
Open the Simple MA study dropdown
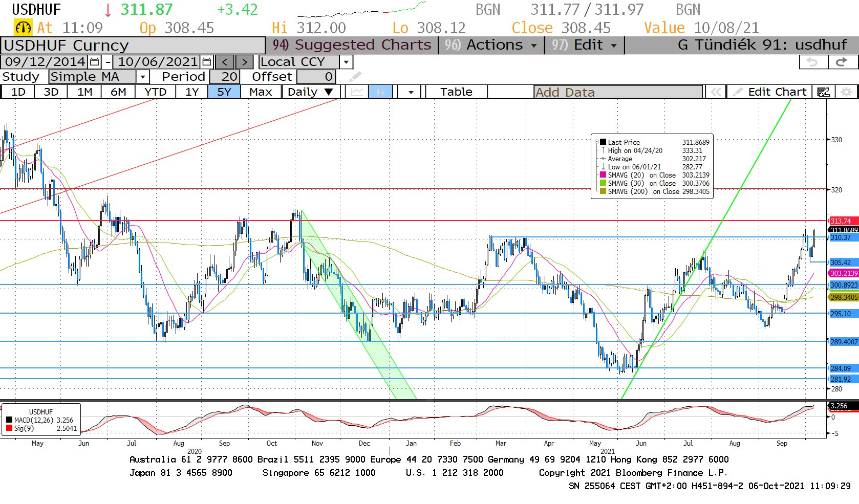point(143,77)
